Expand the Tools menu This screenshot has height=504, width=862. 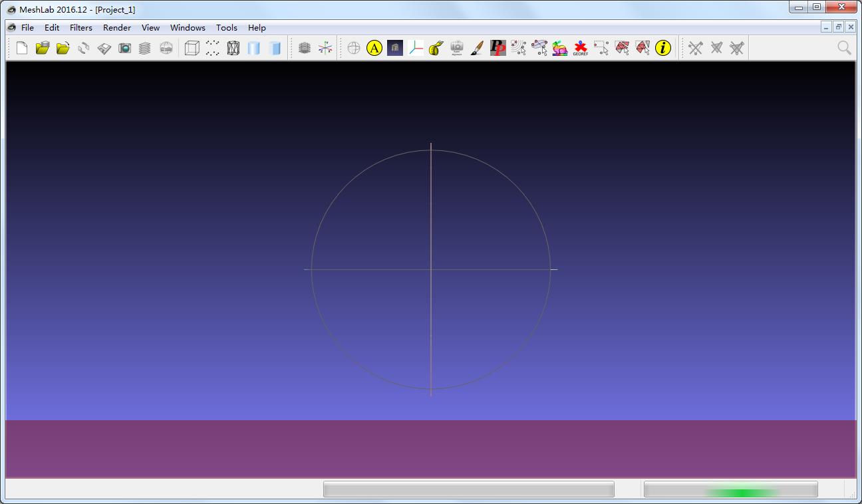click(x=226, y=27)
